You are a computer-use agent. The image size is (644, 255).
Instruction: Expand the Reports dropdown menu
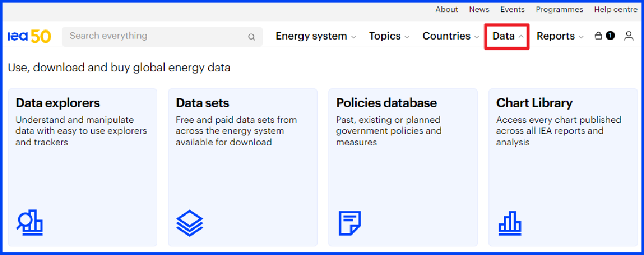click(x=560, y=36)
